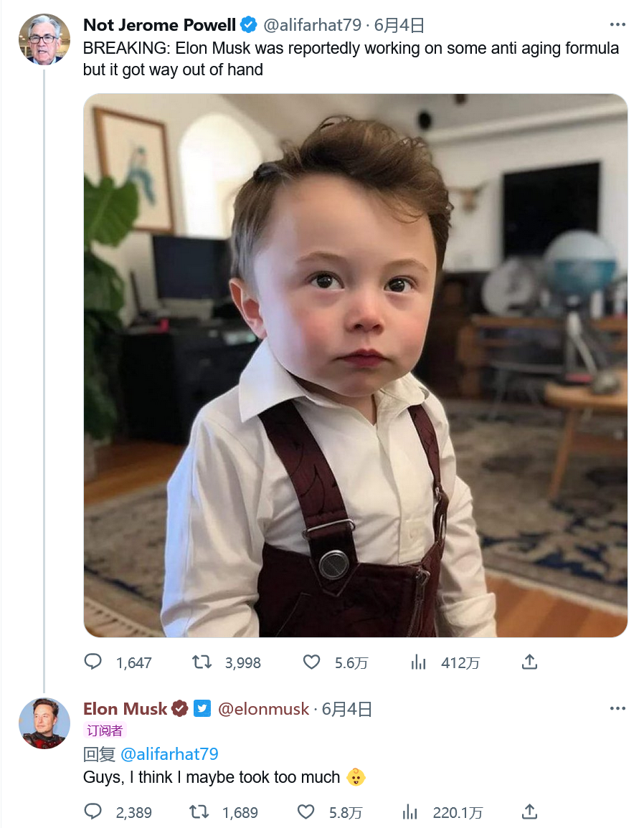The image size is (644, 828).
Task: Retweet the anti aging formula tweet
Action: pyautogui.click(x=202, y=662)
